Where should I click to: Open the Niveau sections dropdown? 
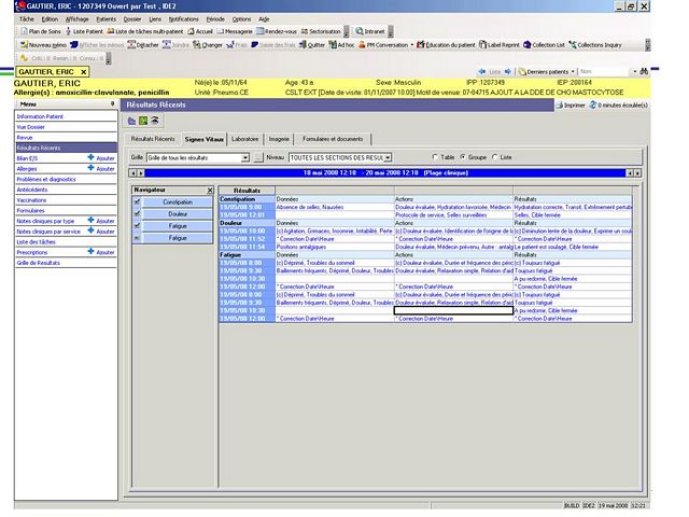point(388,157)
